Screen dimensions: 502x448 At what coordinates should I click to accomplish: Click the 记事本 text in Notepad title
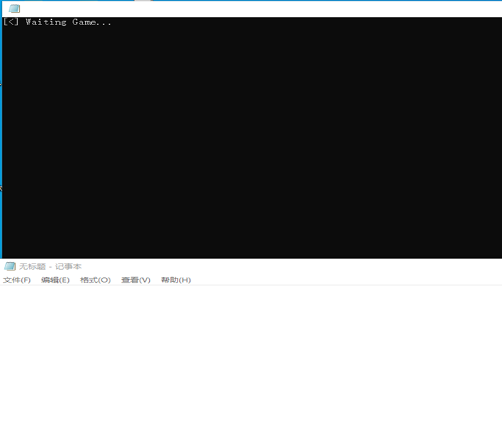pos(68,266)
